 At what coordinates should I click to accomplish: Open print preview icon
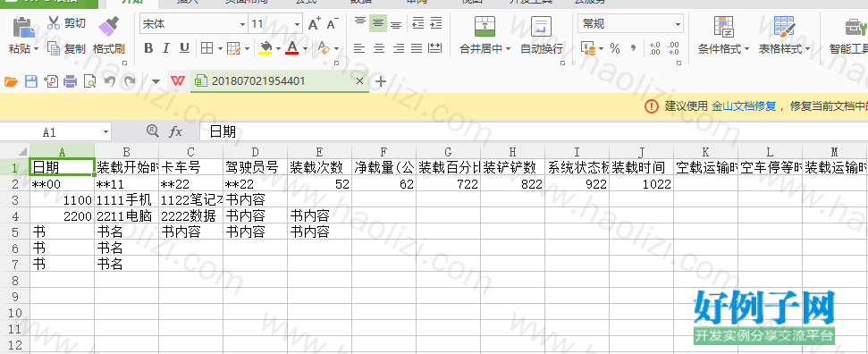tap(89, 82)
